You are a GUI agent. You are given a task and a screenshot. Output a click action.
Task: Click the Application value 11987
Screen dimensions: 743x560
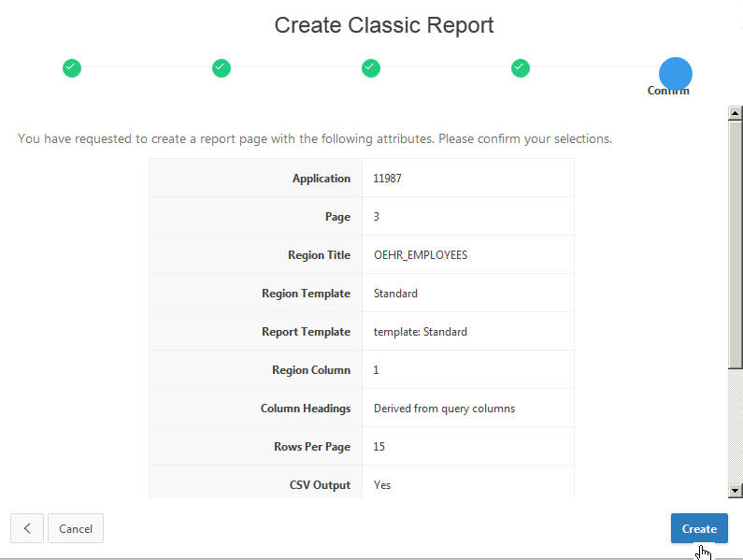pyautogui.click(x=387, y=179)
